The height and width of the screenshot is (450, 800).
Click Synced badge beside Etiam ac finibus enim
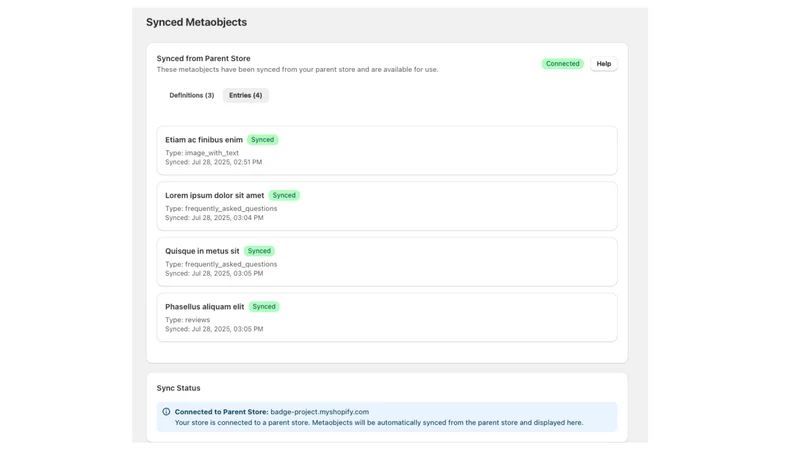tap(262, 140)
